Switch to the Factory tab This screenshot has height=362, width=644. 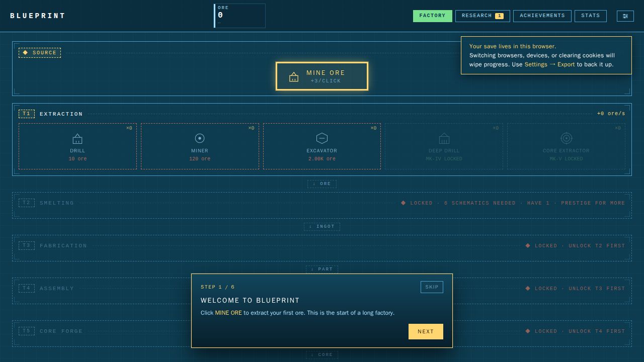click(x=433, y=16)
